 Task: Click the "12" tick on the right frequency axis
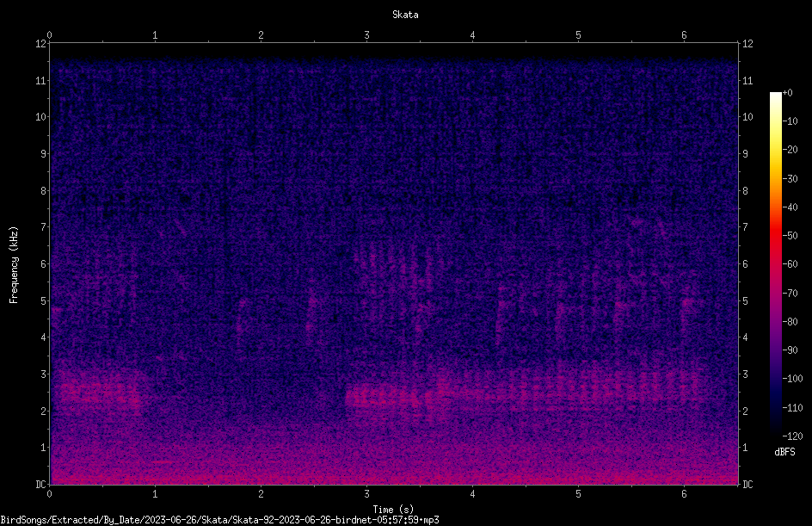pyautogui.click(x=747, y=44)
